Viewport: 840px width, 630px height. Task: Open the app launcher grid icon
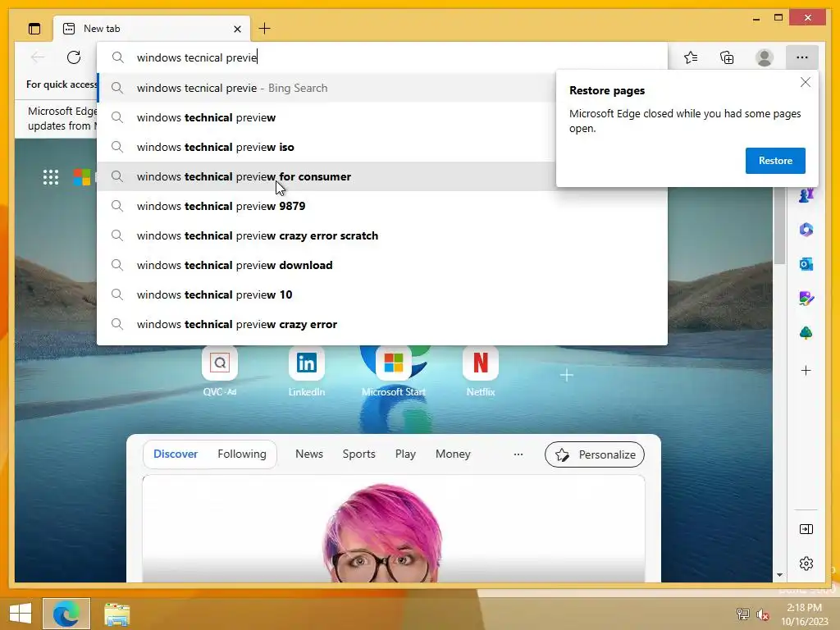tap(51, 177)
